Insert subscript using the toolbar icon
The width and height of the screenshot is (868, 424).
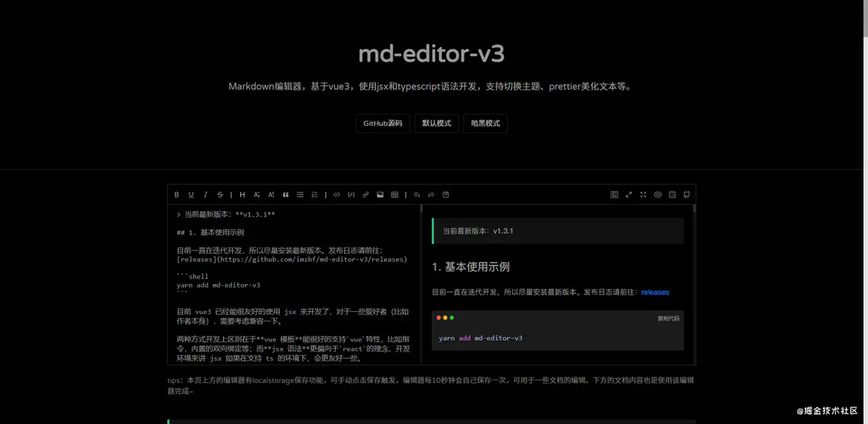point(257,195)
